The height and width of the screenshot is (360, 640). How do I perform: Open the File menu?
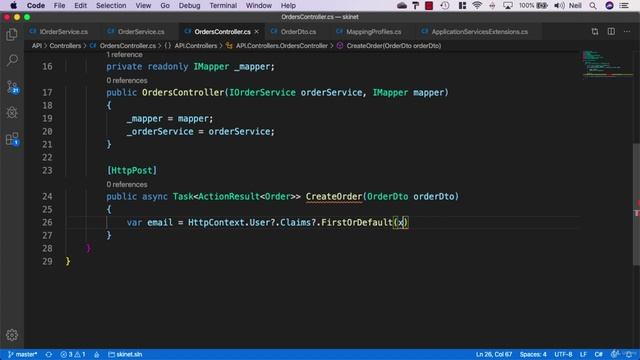coord(59,6)
